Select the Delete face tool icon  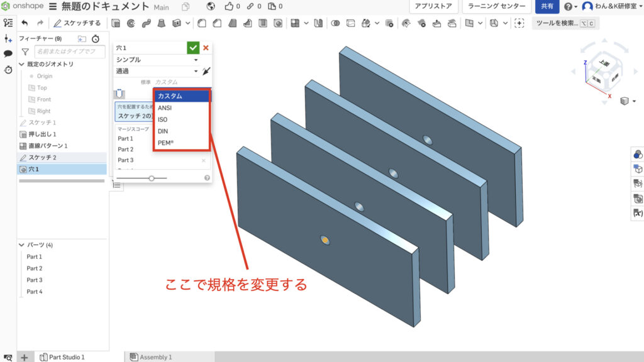[x=421, y=23]
